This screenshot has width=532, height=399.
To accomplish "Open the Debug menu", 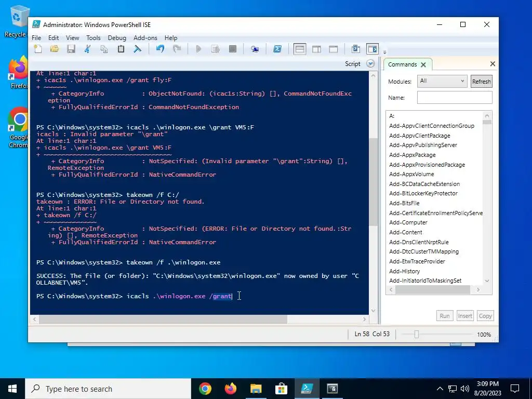I will (117, 37).
